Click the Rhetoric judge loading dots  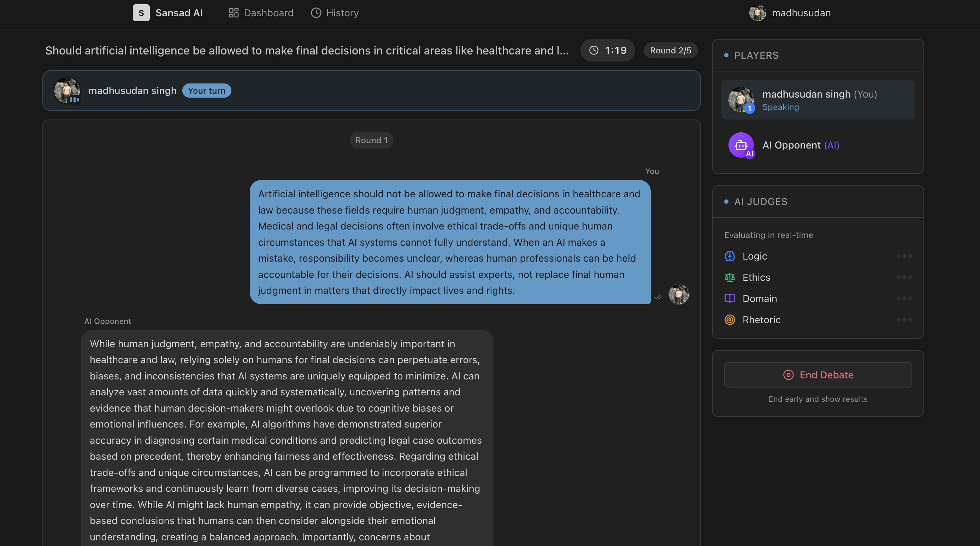(904, 320)
